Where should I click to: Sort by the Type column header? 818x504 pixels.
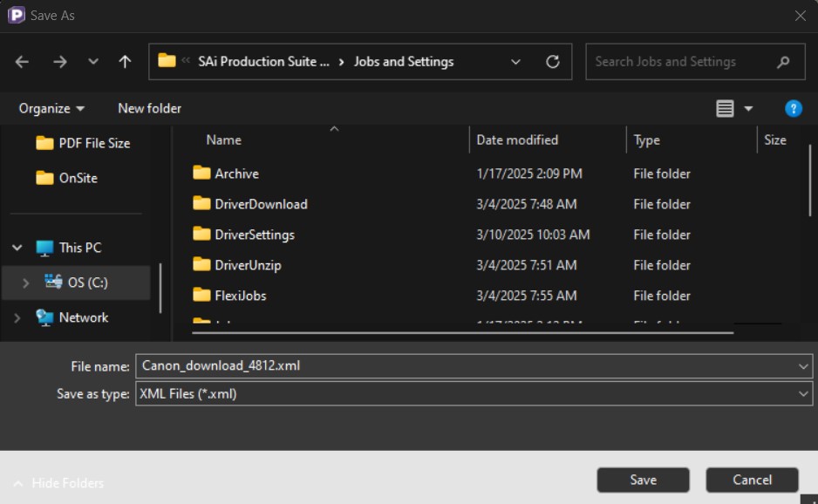646,140
